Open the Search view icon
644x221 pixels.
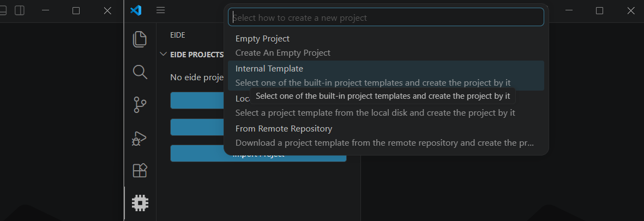(140, 72)
